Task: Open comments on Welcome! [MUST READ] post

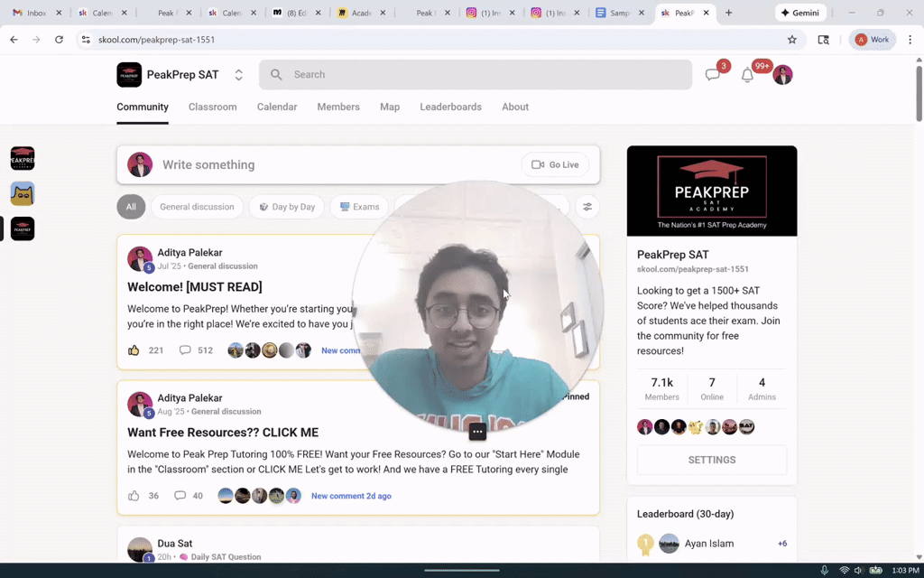Action: [185, 350]
